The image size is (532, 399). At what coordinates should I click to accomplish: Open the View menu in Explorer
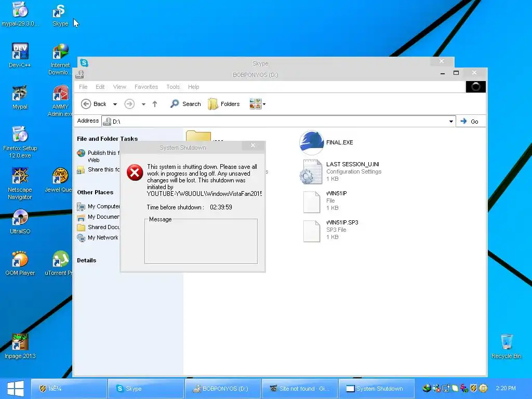tap(119, 87)
